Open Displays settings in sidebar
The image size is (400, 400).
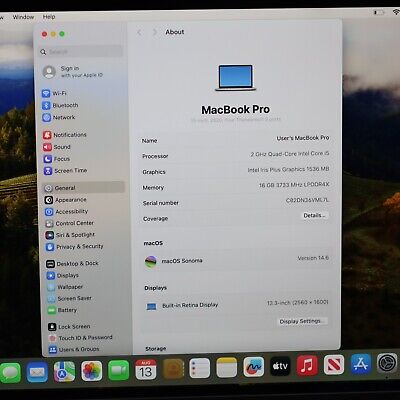coord(63,275)
